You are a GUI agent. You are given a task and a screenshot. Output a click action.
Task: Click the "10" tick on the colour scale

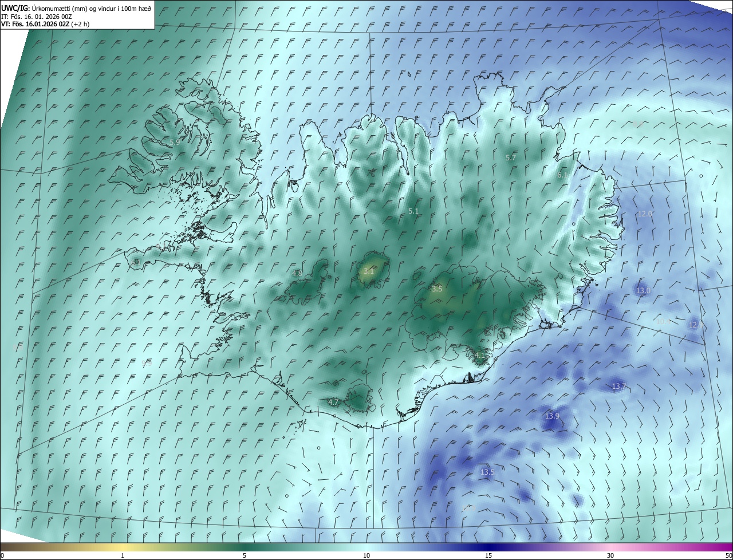[366, 555]
